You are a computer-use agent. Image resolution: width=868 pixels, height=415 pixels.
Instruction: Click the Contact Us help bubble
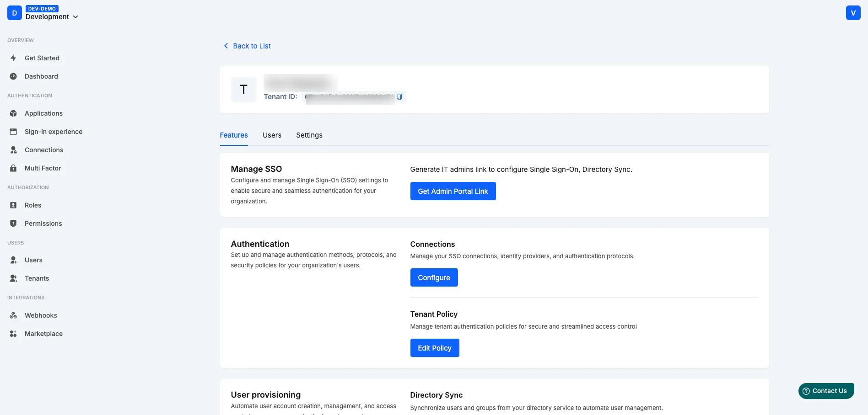coord(825,391)
